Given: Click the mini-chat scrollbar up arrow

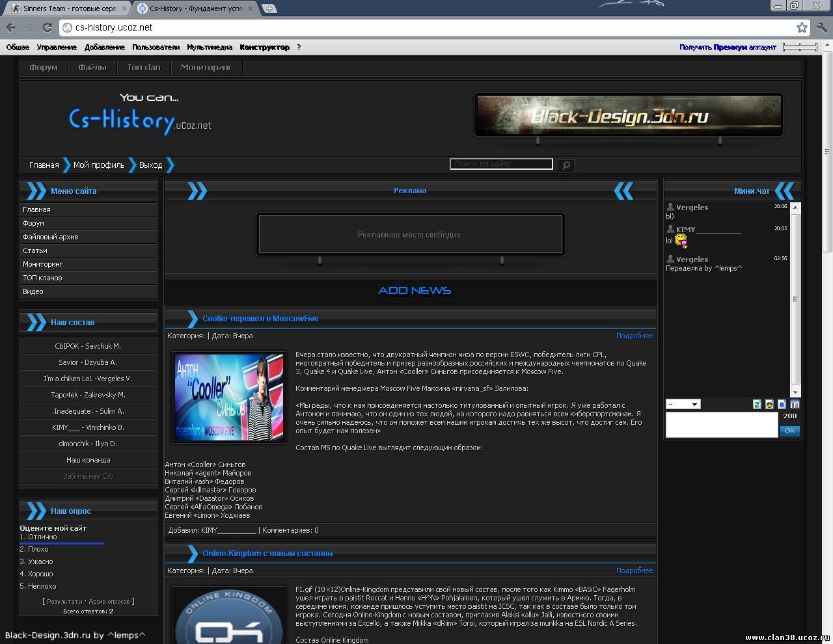Looking at the screenshot, I should 795,207.
